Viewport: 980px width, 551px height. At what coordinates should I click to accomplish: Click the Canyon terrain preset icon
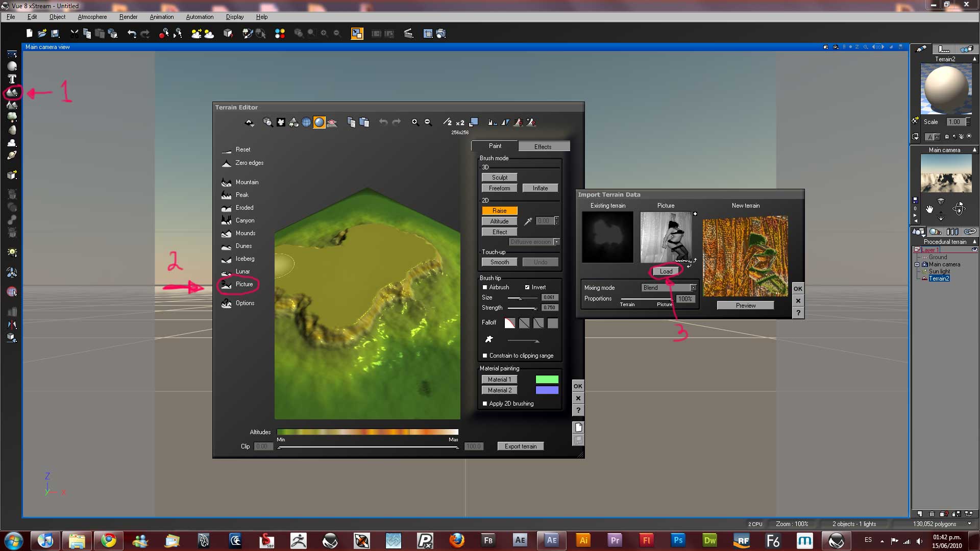pyautogui.click(x=227, y=220)
